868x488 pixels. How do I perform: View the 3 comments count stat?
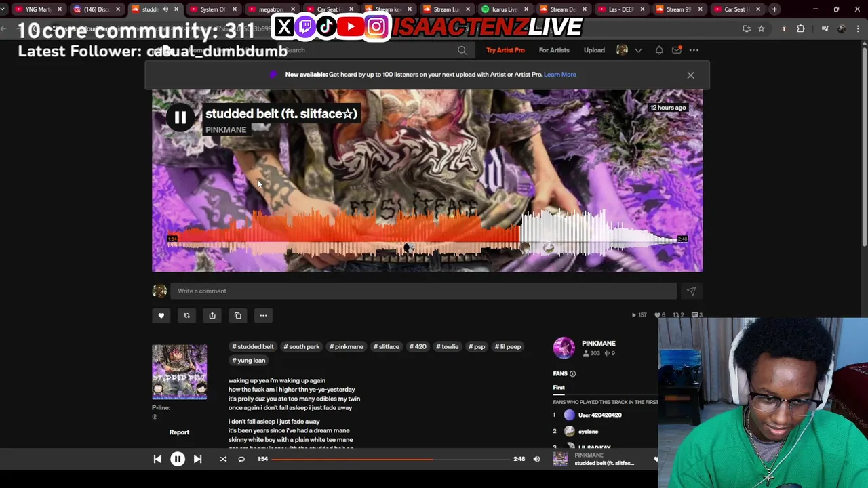(696, 315)
